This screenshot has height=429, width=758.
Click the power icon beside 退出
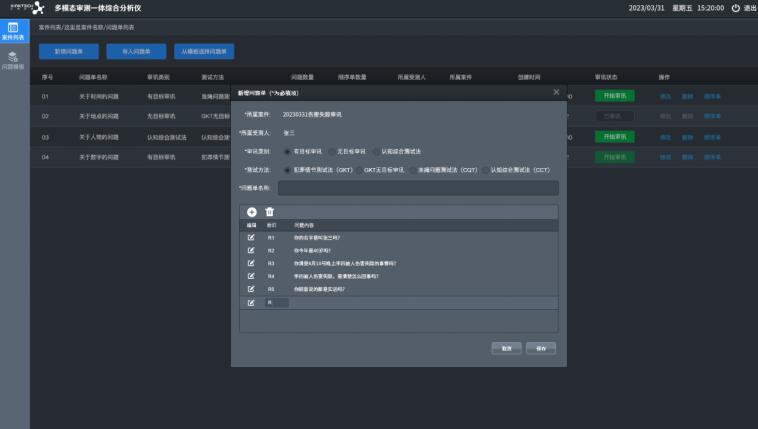(736, 8)
